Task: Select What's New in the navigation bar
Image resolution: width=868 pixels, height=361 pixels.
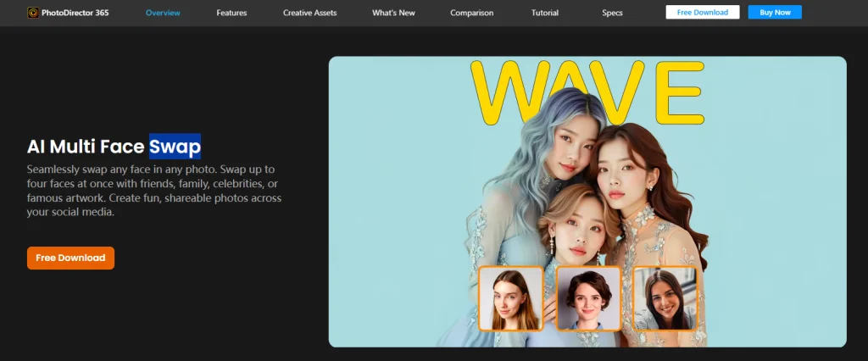Action: [394, 13]
